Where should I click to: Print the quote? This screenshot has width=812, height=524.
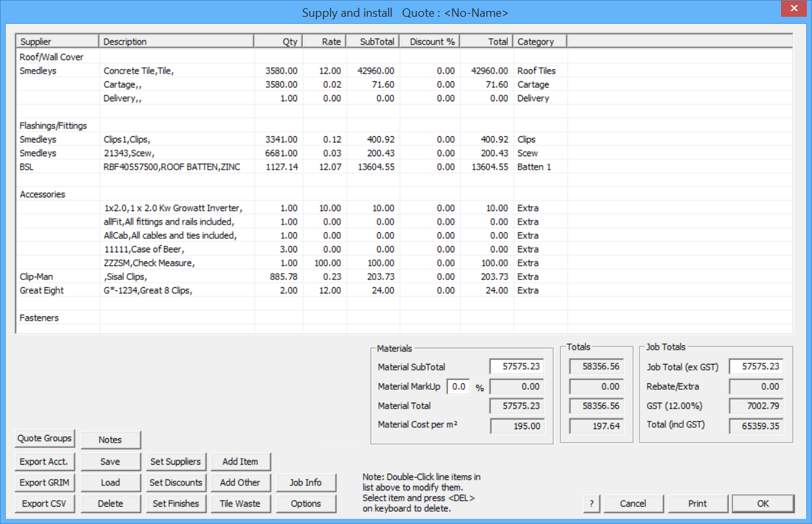698,503
